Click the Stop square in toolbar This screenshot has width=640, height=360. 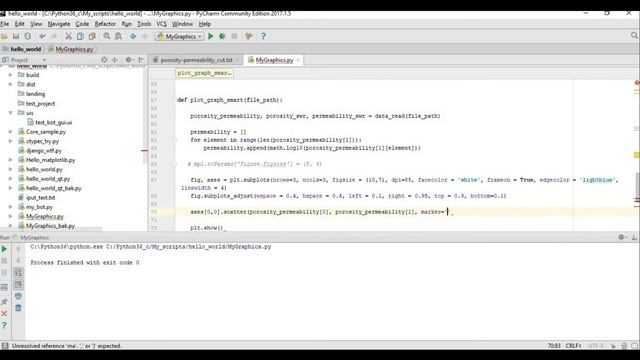(234, 36)
